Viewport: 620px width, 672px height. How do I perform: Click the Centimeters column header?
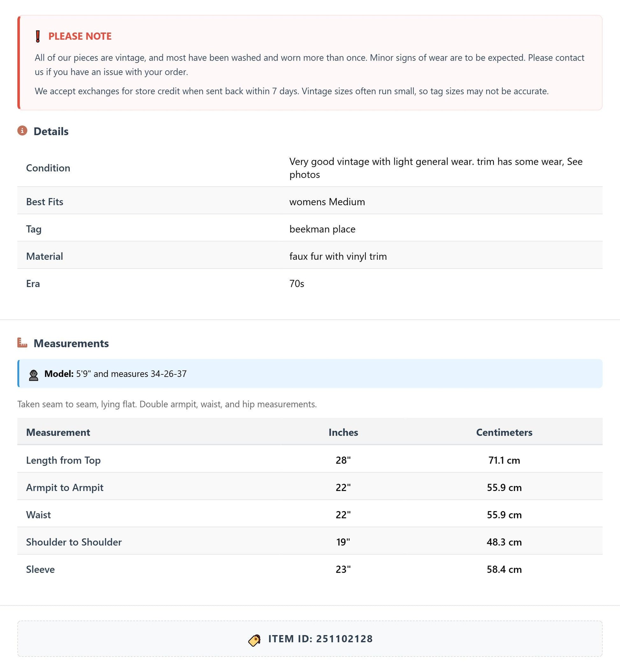pyautogui.click(x=504, y=432)
